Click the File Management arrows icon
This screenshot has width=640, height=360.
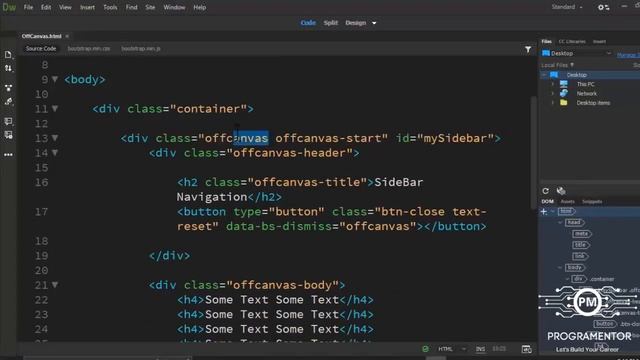8,68
